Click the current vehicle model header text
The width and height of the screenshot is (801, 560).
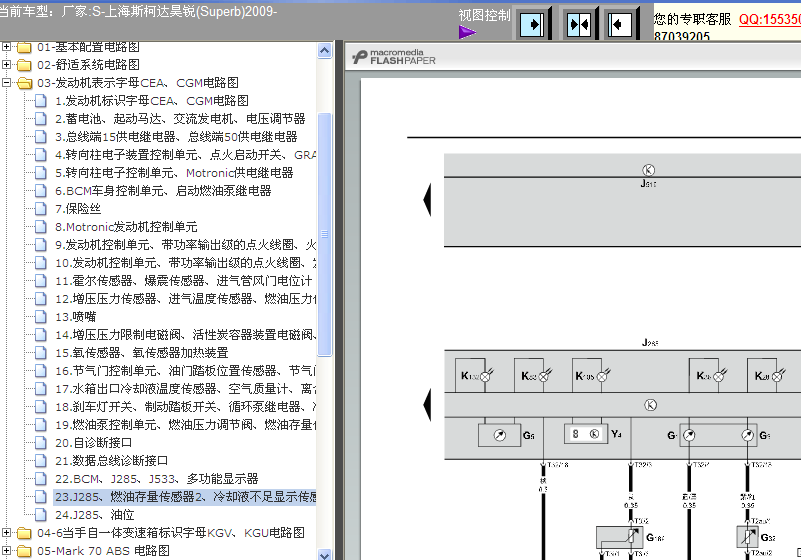[138, 11]
